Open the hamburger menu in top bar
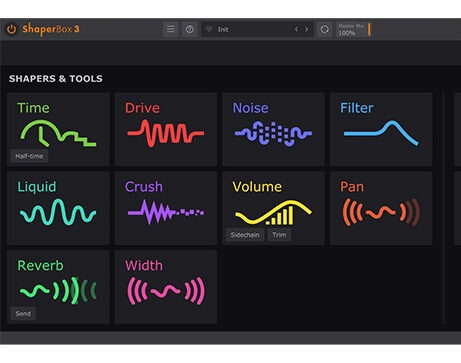 coord(171,29)
